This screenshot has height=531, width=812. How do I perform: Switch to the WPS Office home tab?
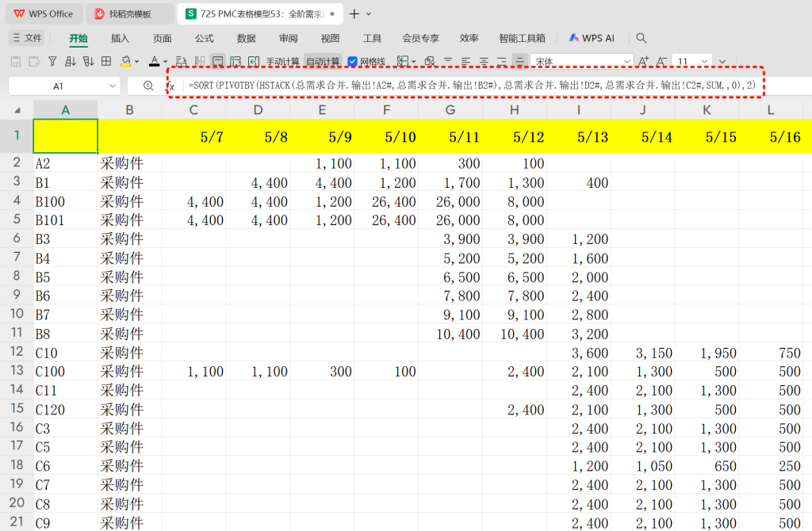coord(44,14)
